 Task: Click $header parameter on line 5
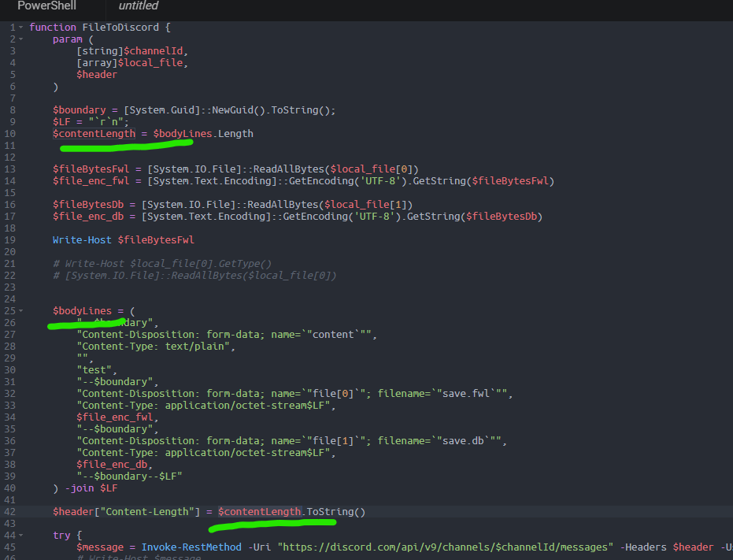click(x=98, y=75)
